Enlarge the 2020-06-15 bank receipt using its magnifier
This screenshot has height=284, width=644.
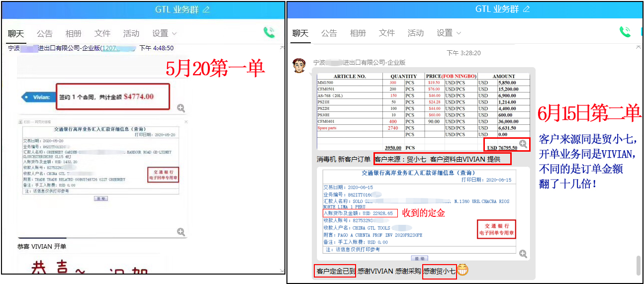click(x=523, y=254)
